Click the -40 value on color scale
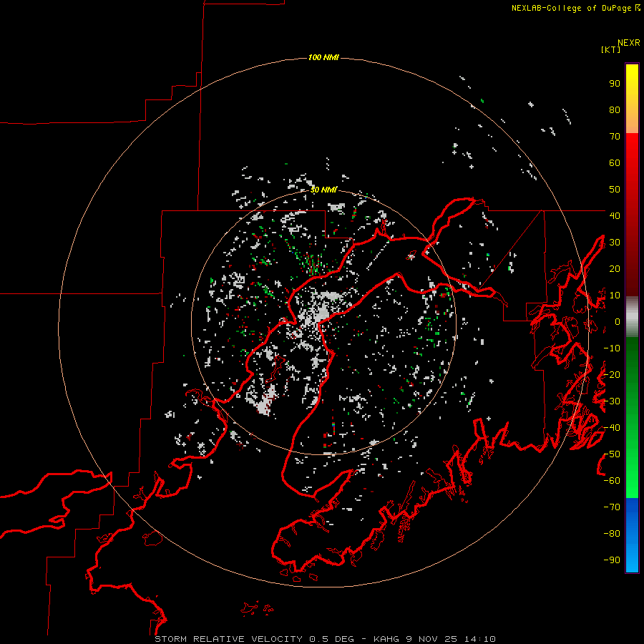Viewport: 644px width, 644px height. click(612, 428)
